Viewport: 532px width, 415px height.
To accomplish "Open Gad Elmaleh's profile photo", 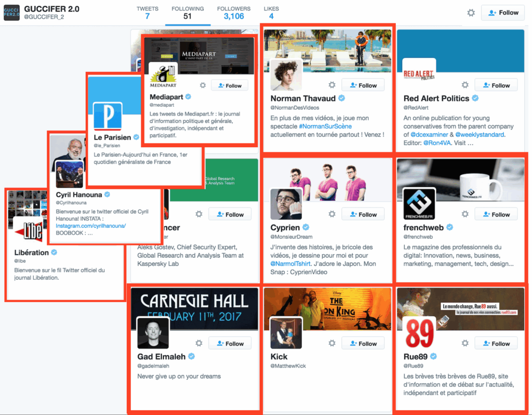I will click(x=153, y=333).
